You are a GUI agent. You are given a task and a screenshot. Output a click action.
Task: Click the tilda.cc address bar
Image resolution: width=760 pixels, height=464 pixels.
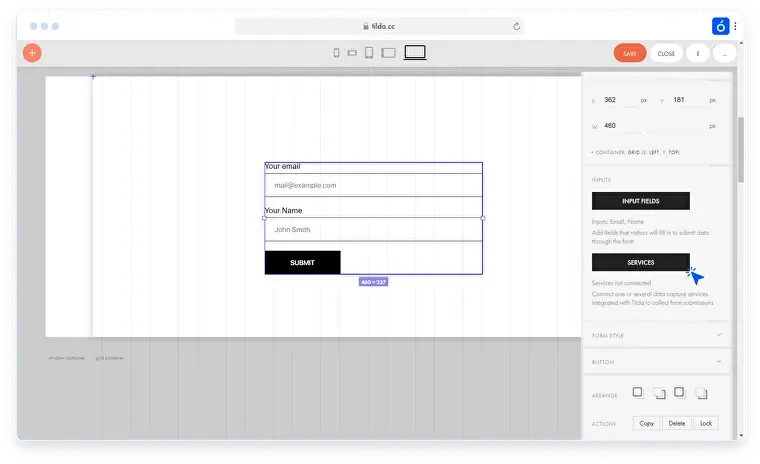coord(379,26)
